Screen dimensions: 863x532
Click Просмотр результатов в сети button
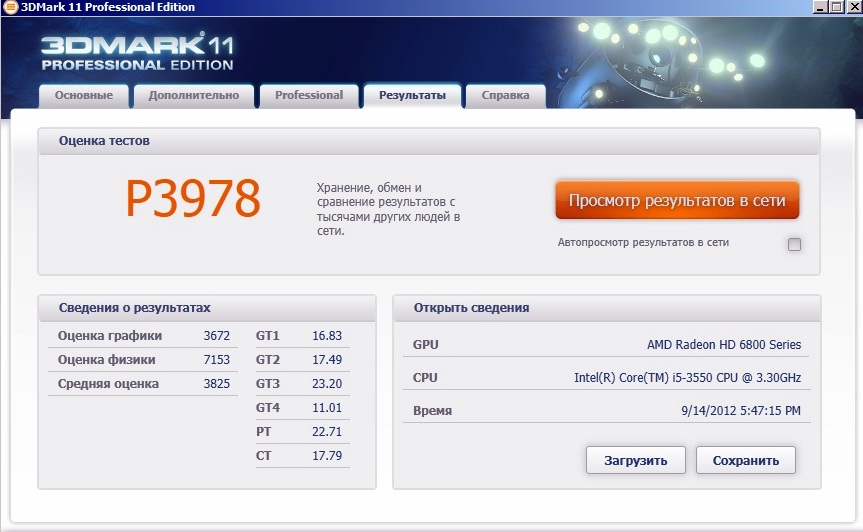[x=677, y=200]
